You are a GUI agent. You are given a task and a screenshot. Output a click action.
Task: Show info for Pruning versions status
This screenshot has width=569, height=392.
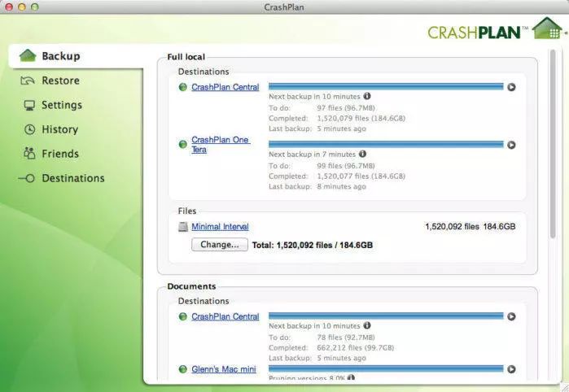coord(351,377)
